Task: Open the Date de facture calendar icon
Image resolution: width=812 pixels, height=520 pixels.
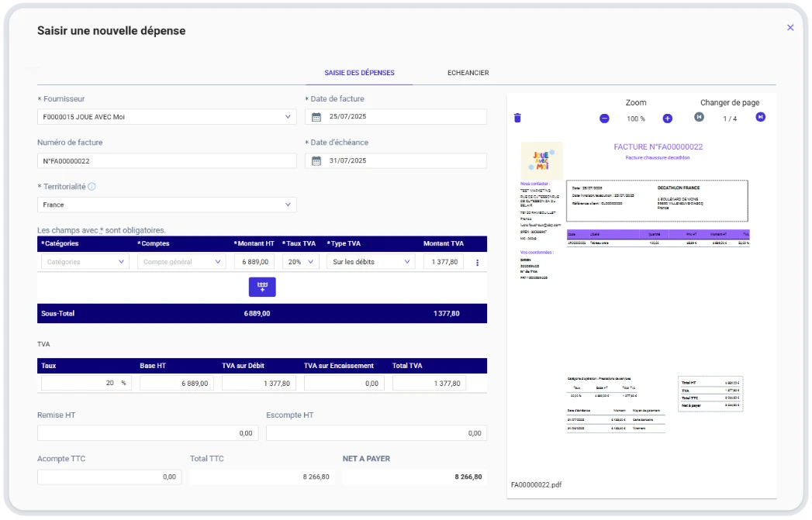Action: point(316,117)
